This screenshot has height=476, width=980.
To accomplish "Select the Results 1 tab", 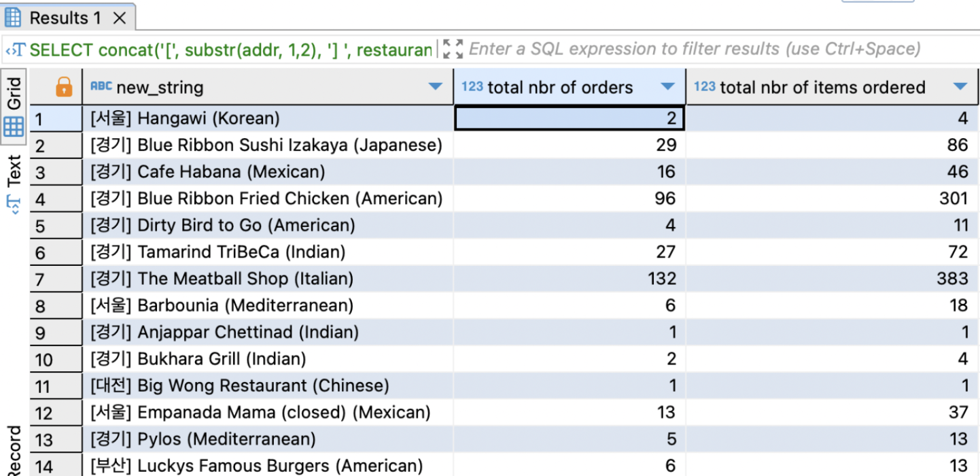I will click(x=67, y=18).
